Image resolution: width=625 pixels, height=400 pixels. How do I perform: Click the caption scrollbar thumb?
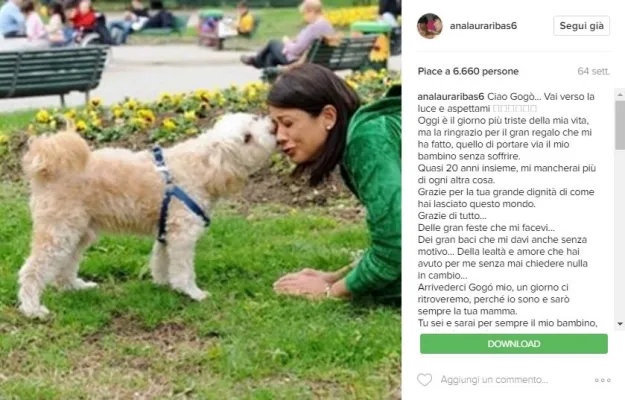tap(620, 125)
